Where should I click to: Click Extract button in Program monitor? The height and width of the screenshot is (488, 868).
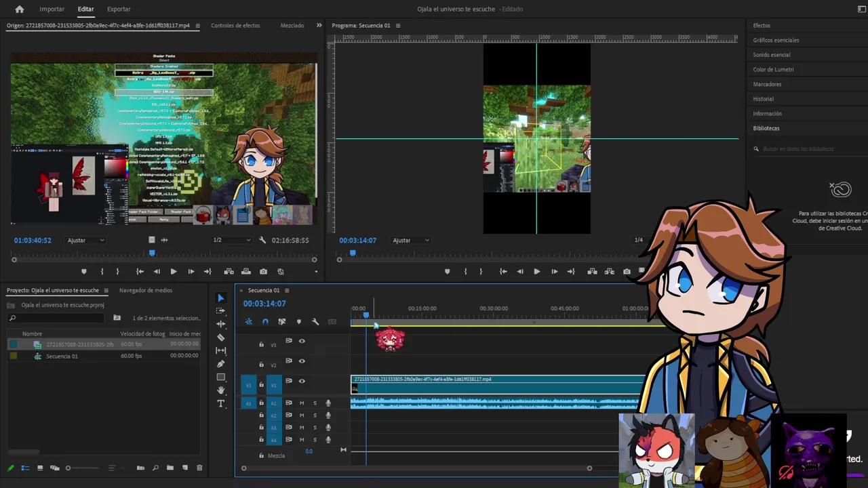point(609,272)
